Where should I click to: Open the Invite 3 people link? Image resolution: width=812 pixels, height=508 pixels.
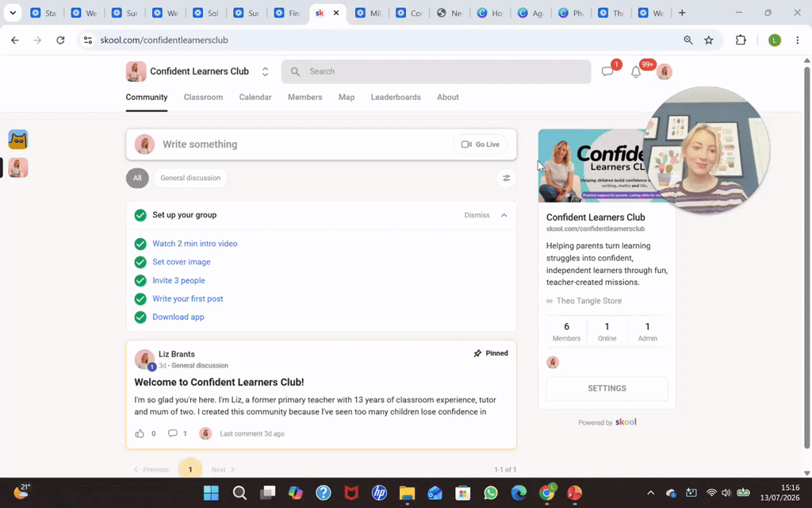tap(178, 280)
